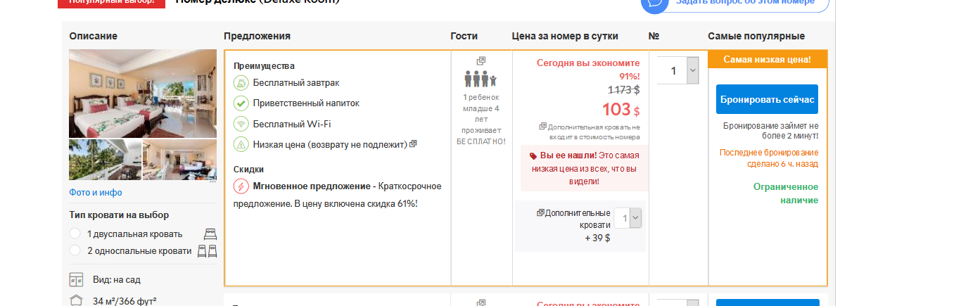The width and height of the screenshot is (980, 306).
Task: Click the lightning icon for Мгновенное предложение
Action: 241,186
